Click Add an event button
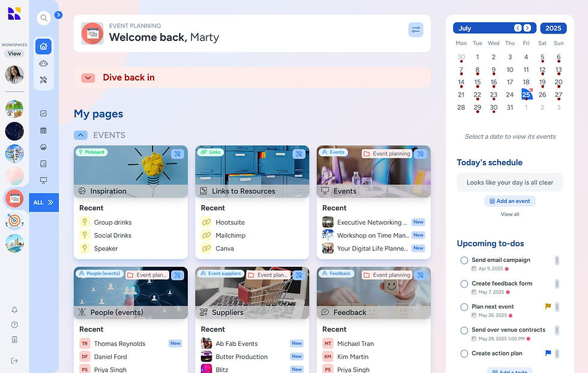 point(509,201)
